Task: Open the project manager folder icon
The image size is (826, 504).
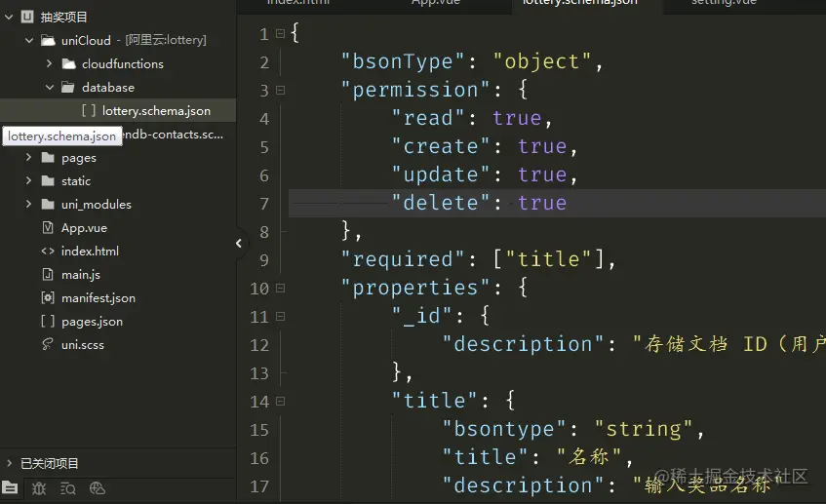Action: (10, 487)
